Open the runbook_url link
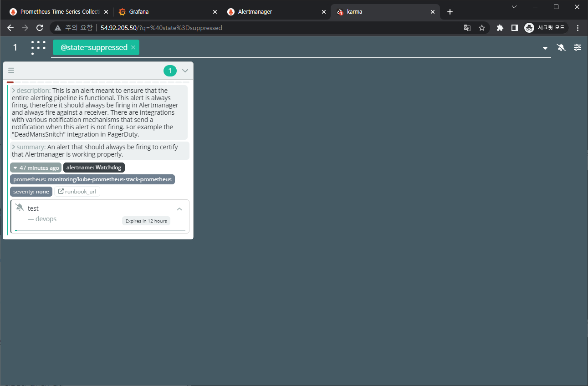 (77, 192)
